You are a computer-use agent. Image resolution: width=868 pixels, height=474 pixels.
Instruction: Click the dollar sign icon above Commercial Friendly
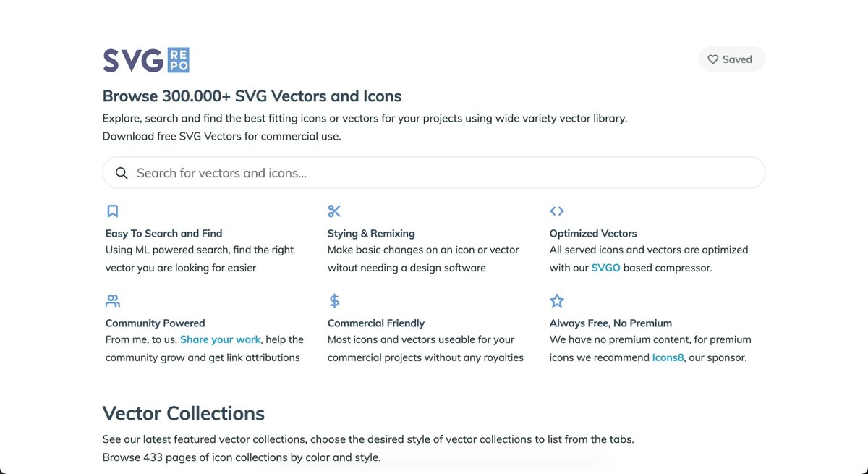[334, 301]
